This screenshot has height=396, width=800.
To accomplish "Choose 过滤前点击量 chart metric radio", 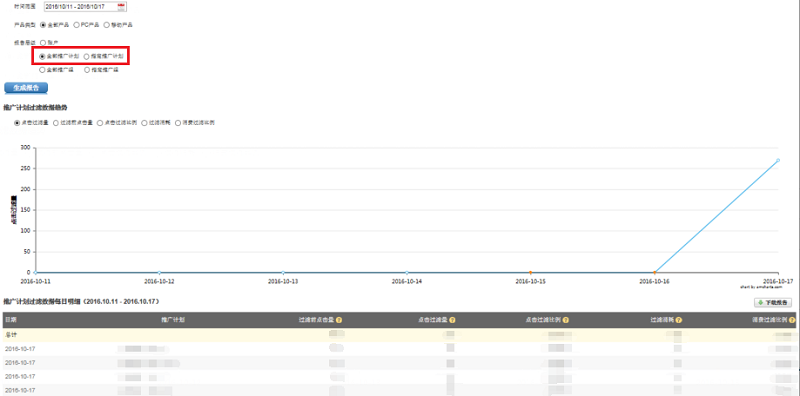I will (56, 123).
